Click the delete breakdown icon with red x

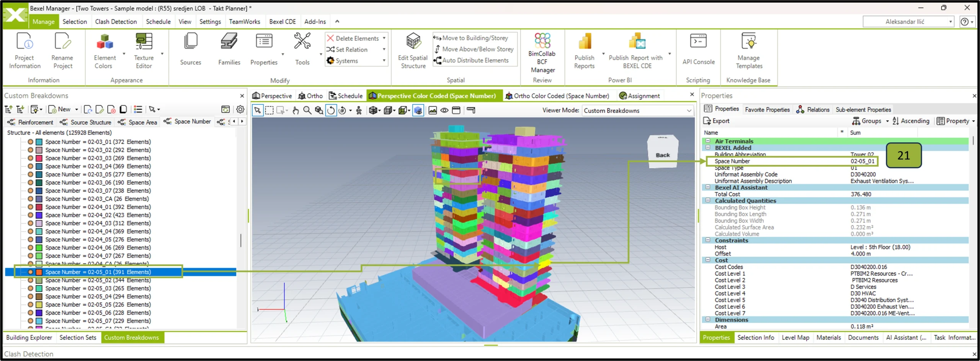[111, 109]
